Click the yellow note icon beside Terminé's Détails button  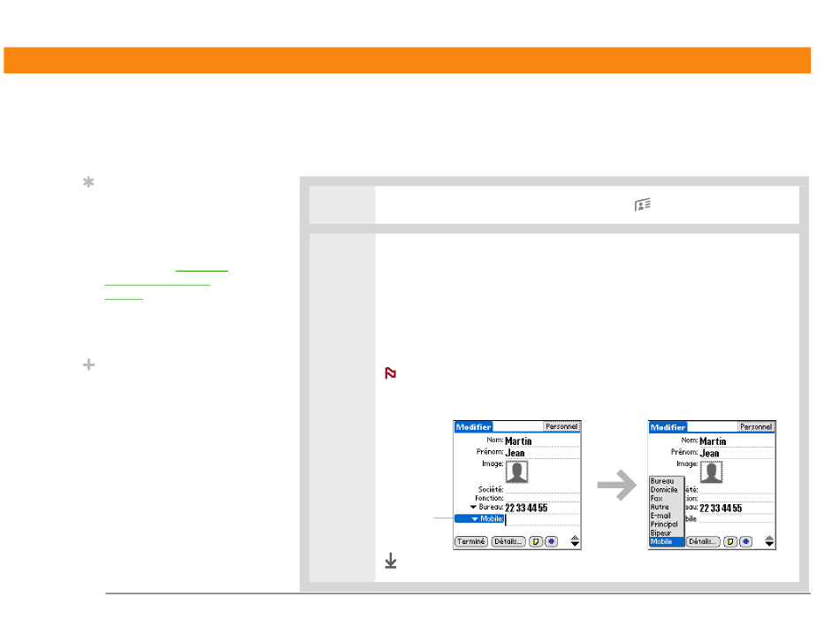(536, 541)
